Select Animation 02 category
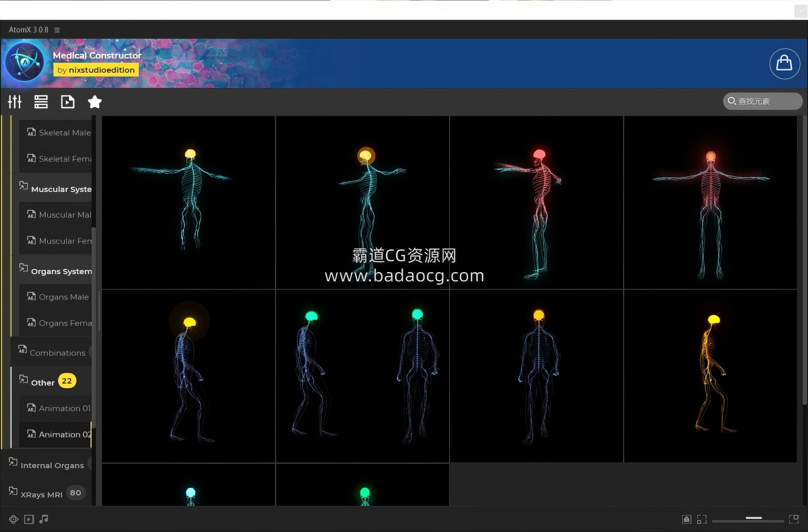Screen dimensions: 808x532 coord(56,434)
